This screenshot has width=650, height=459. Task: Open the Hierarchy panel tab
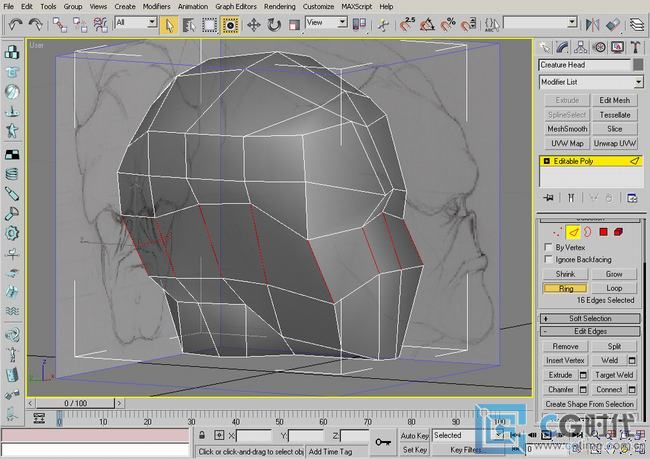(581, 48)
